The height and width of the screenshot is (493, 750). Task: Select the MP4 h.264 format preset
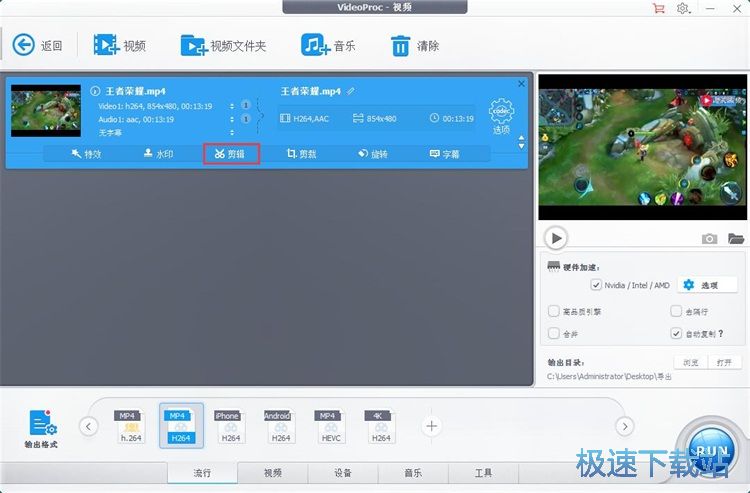point(131,426)
